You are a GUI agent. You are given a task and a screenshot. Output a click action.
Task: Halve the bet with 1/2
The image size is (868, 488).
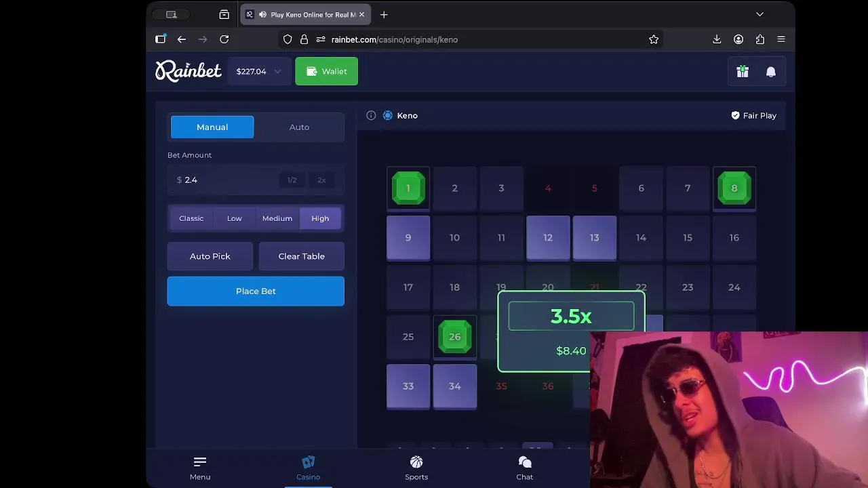coord(292,180)
